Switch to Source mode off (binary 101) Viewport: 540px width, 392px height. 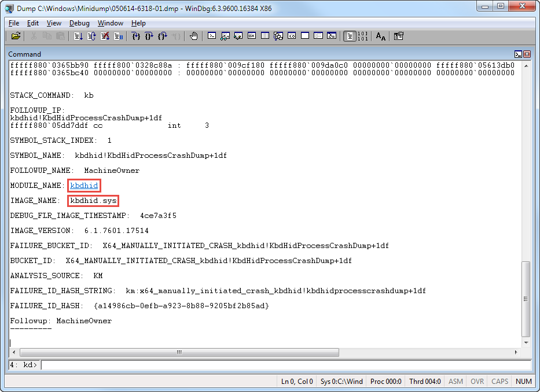tap(363, 36)
